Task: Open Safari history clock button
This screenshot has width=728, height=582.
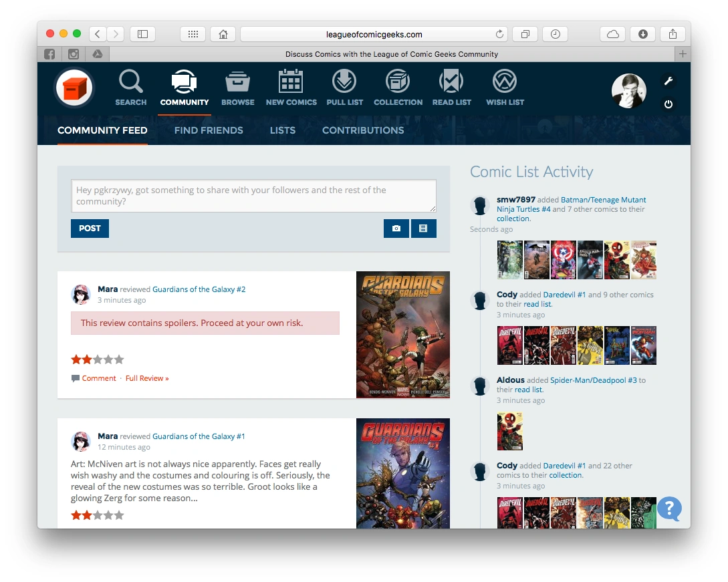Action: pos(556,34)
